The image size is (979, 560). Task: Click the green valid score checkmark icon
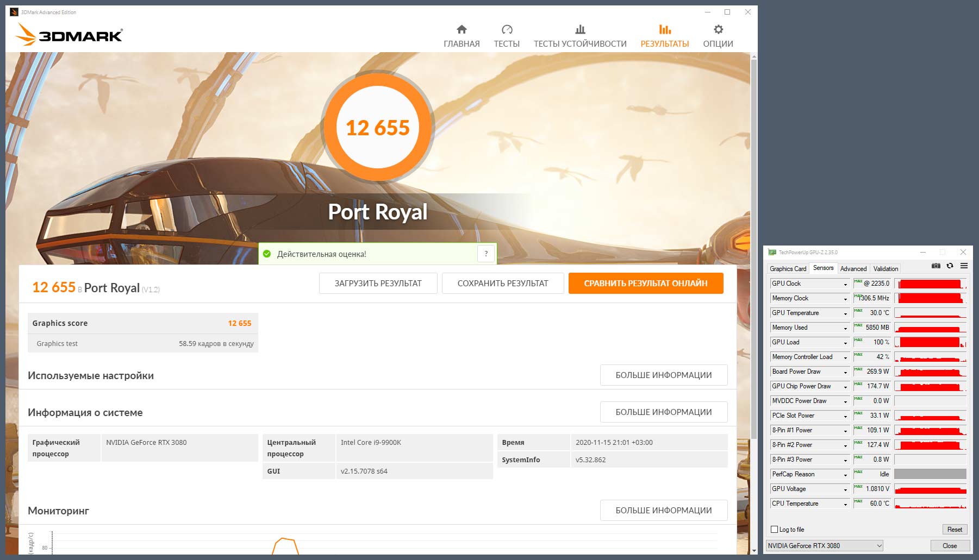pos(267,254)
